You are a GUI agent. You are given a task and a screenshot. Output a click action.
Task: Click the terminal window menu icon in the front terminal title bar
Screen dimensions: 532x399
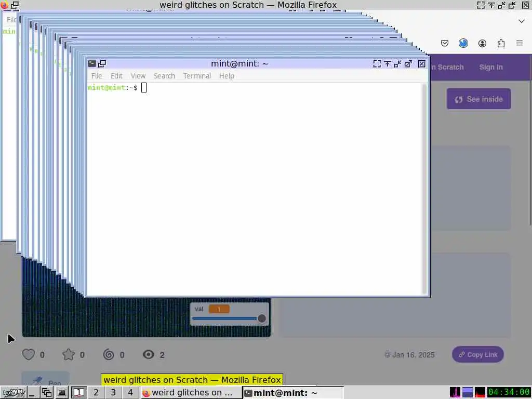point(91,63)
